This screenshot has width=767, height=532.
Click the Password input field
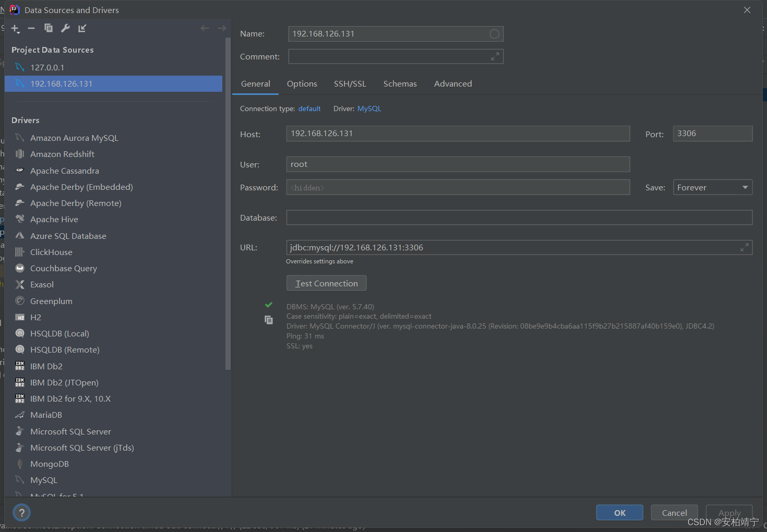[x=458, y=187]
